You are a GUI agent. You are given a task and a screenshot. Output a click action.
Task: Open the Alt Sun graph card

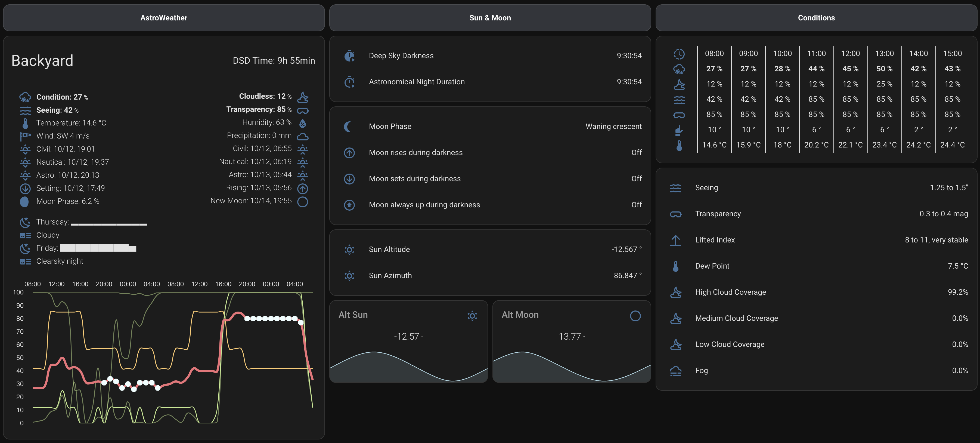(408, 342)
